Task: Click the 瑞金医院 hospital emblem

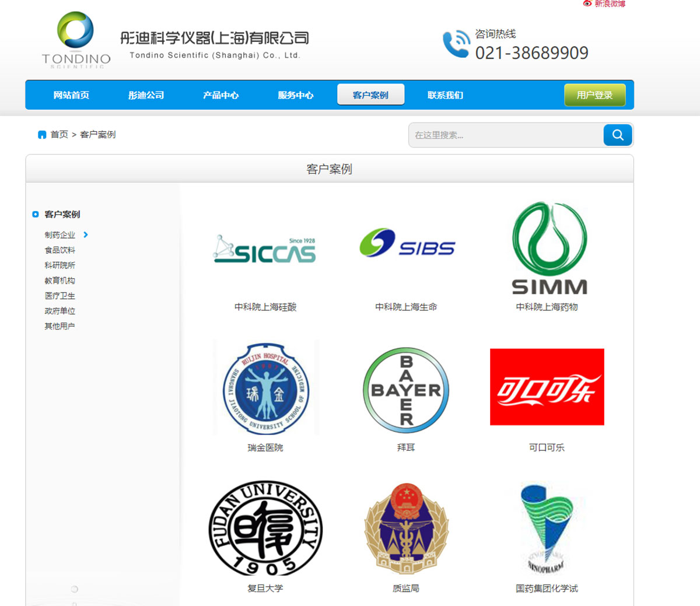Action: (265, 387)
